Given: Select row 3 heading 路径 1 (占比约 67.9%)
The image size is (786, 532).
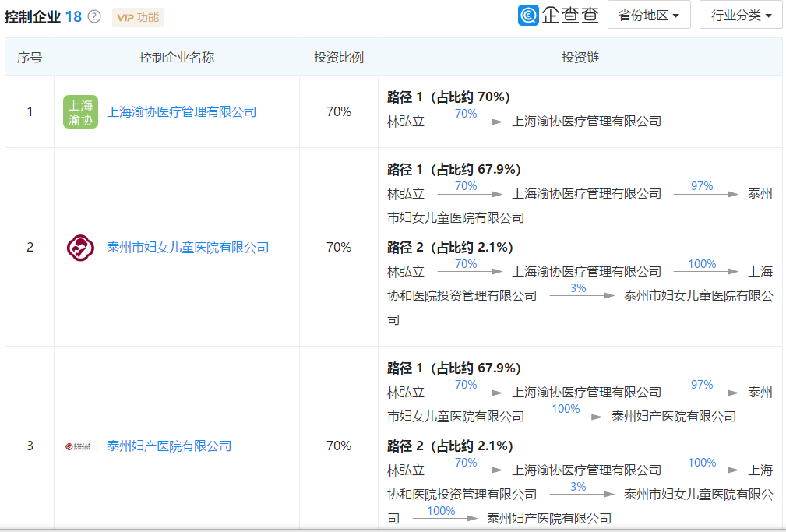Looking at the screenshot, I should 454,368.
